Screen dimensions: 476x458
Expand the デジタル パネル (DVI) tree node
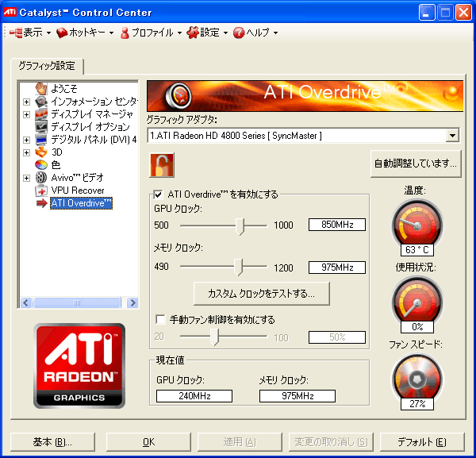(x=27, y=140)
